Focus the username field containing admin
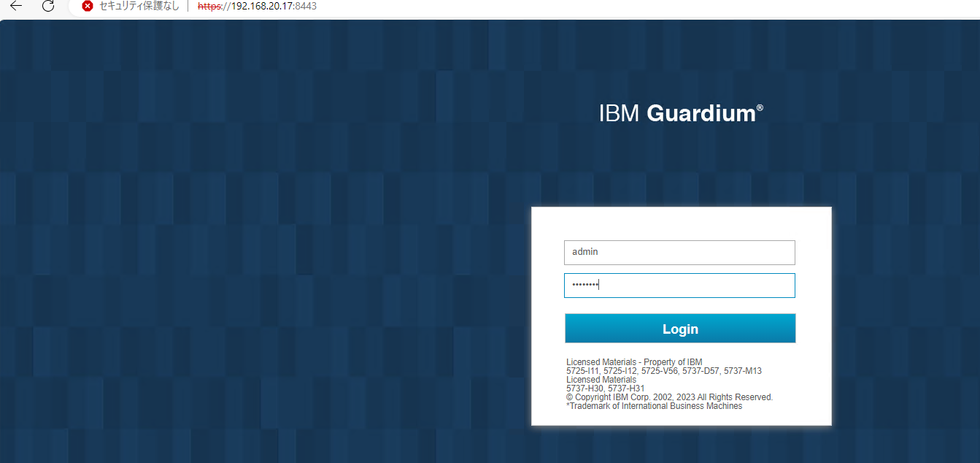 679,252
